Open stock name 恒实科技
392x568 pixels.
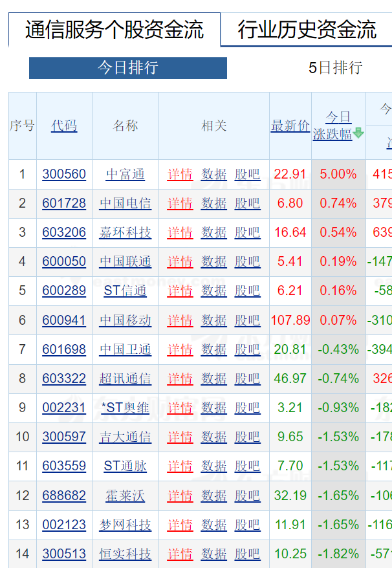(x=125, y=554)
